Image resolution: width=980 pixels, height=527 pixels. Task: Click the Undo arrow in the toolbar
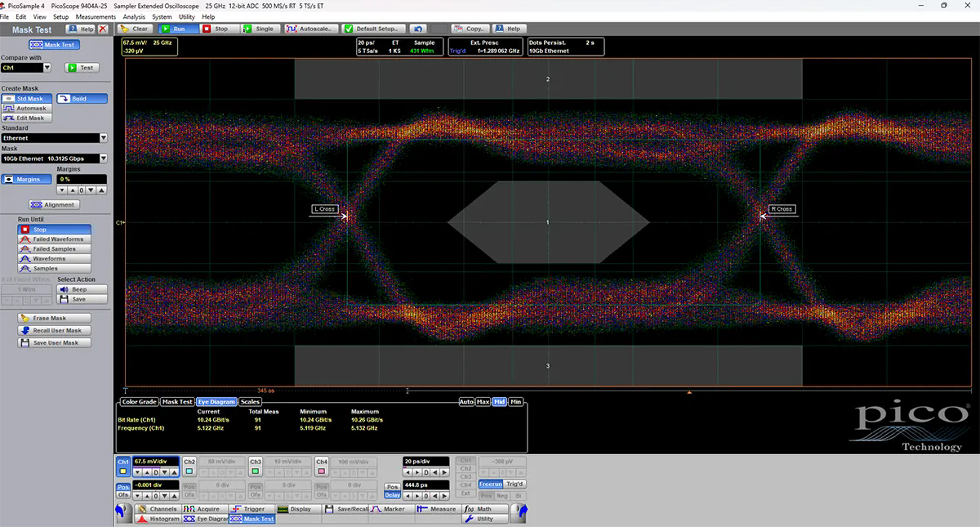tap(419, 29)
